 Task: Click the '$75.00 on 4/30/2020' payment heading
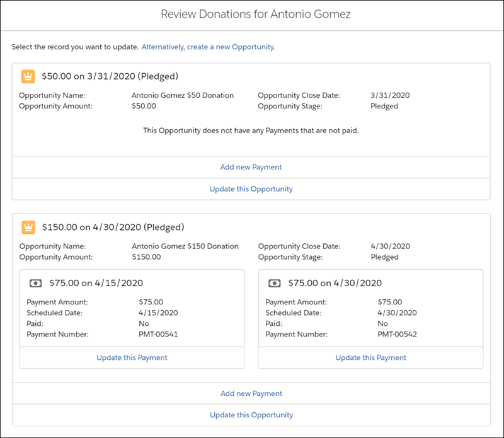(x=335, y=283)
